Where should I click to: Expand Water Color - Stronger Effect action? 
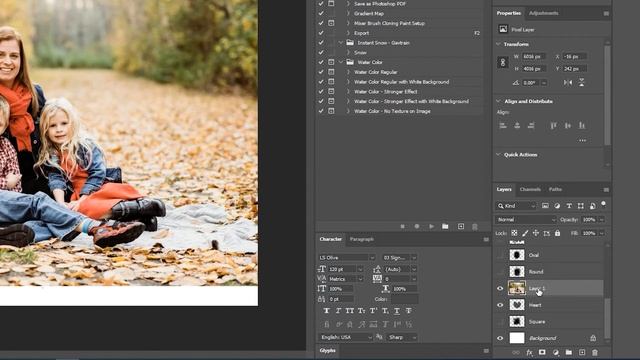pyautogui.click(x=348, y=91)
